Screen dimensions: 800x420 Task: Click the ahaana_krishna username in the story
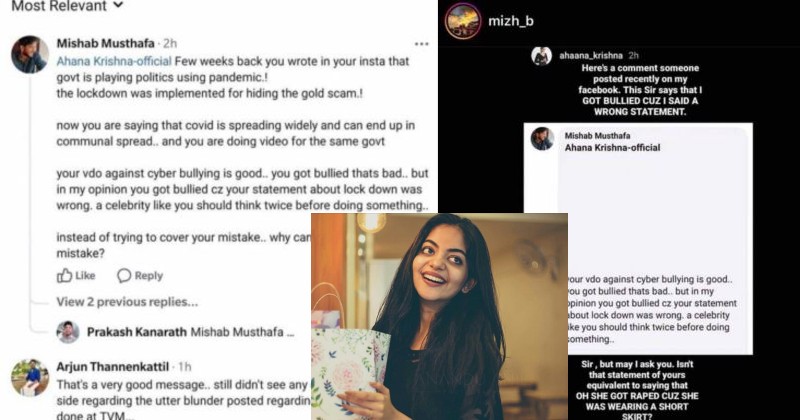point(591,55)
